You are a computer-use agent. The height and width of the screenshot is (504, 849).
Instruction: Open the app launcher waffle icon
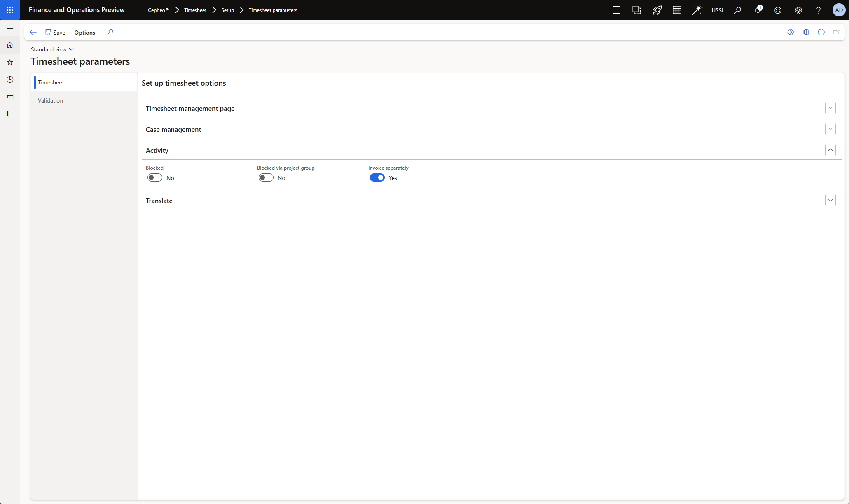pyautogui.click(x=10, y=10)
